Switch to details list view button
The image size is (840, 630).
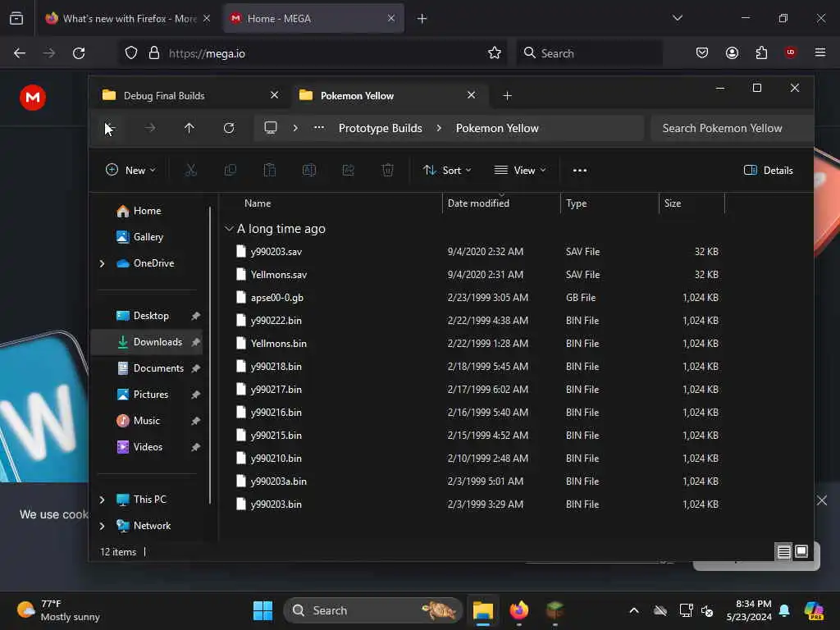click(783, 551)
